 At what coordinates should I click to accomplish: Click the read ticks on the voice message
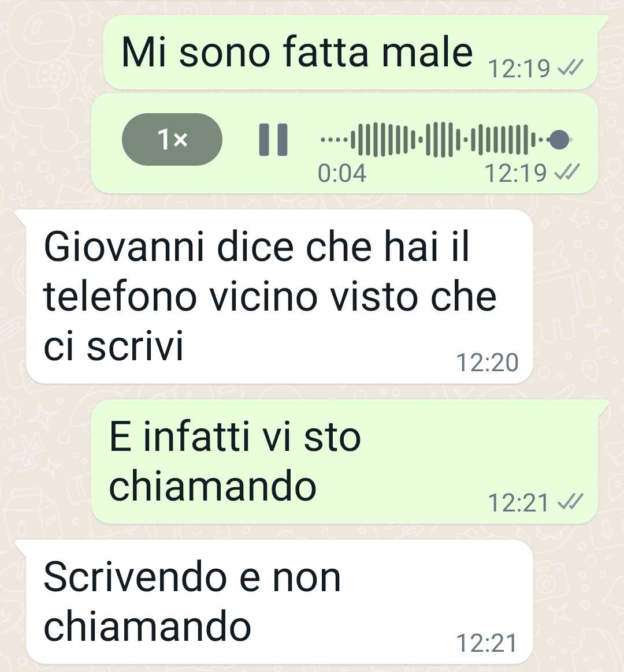point(567,172)
